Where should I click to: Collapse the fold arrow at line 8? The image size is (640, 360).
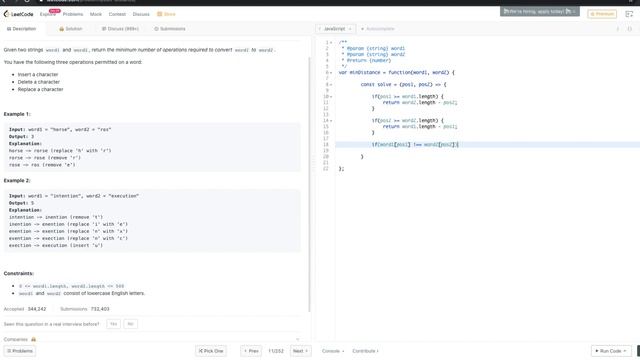[x=331, y=84]
